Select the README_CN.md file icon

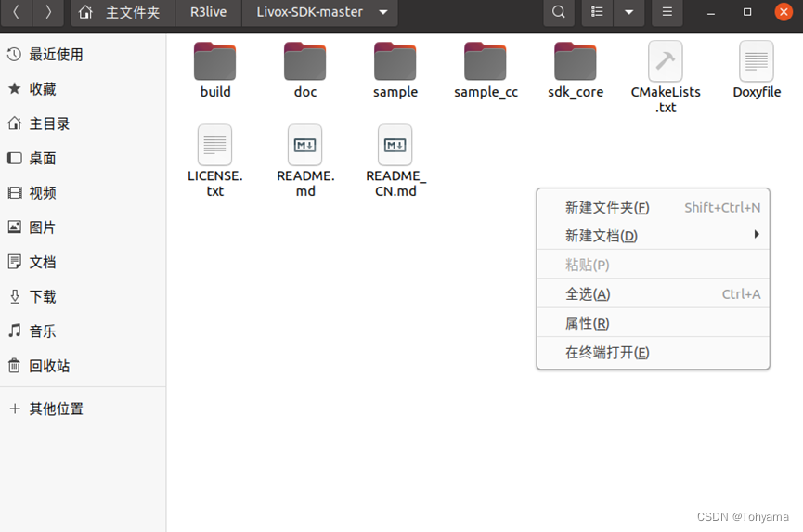tap(395, 145)
